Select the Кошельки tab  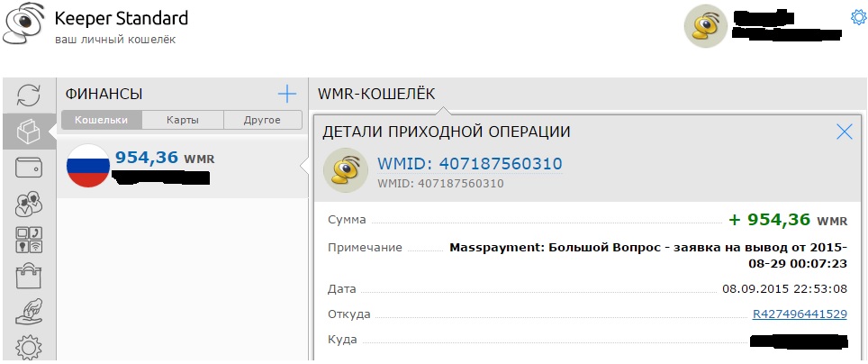click(102, 120)
